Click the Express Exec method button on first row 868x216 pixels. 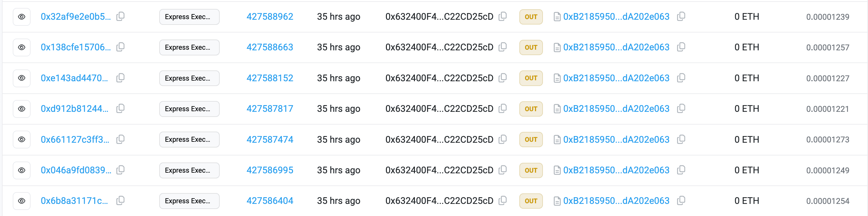pyautogui.click(x=189, y=16)
